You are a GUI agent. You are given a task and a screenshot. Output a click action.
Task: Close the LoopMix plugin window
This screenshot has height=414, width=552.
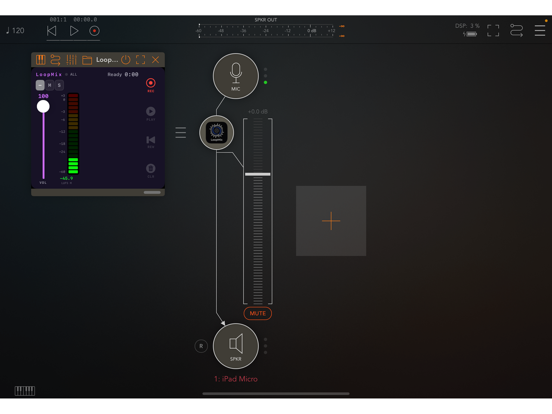point(156,60)
